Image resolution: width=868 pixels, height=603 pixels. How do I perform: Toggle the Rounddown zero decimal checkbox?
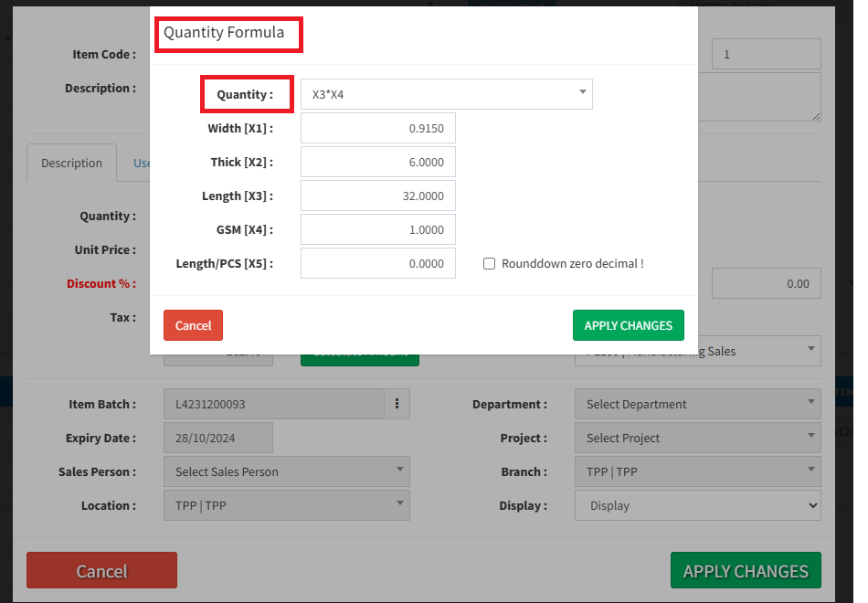click(490, 264)
